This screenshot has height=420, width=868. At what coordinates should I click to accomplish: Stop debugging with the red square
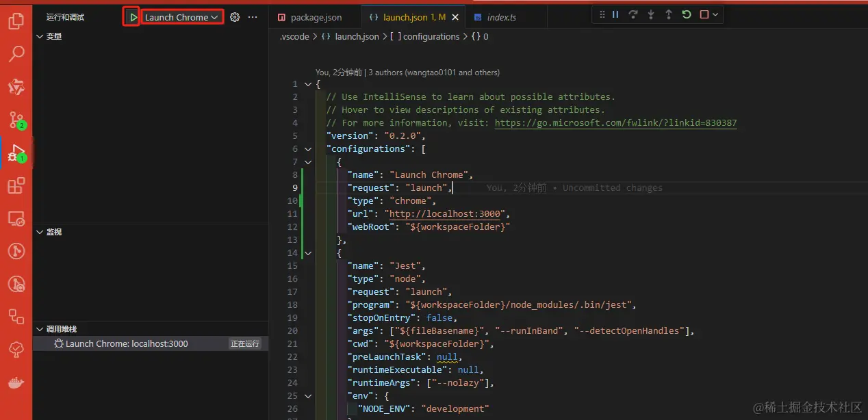[x=704, y=14]
